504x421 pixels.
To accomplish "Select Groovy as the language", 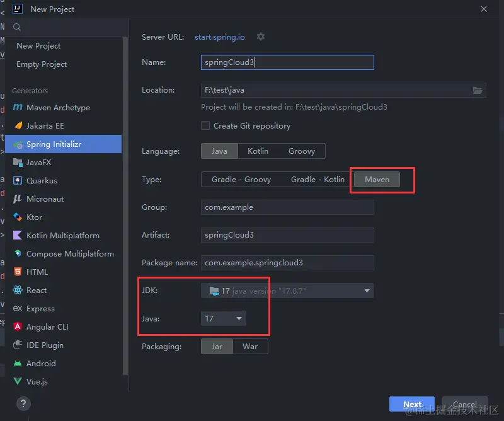I will click(302, 151).
